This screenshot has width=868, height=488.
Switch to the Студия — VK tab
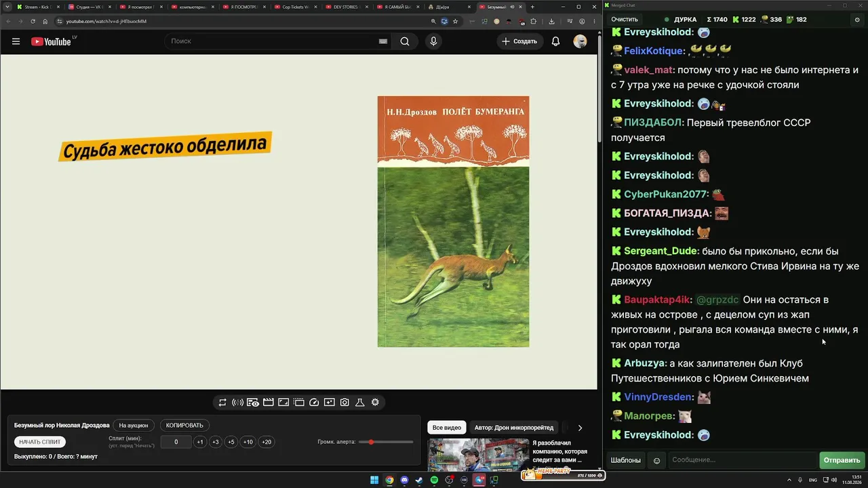(90, 7)
